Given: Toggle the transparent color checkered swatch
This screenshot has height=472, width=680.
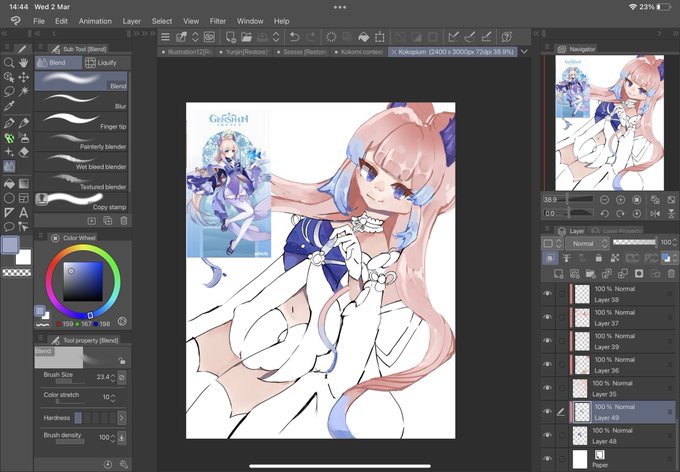Looking at the screenshot, I should (x=17, y=272).
